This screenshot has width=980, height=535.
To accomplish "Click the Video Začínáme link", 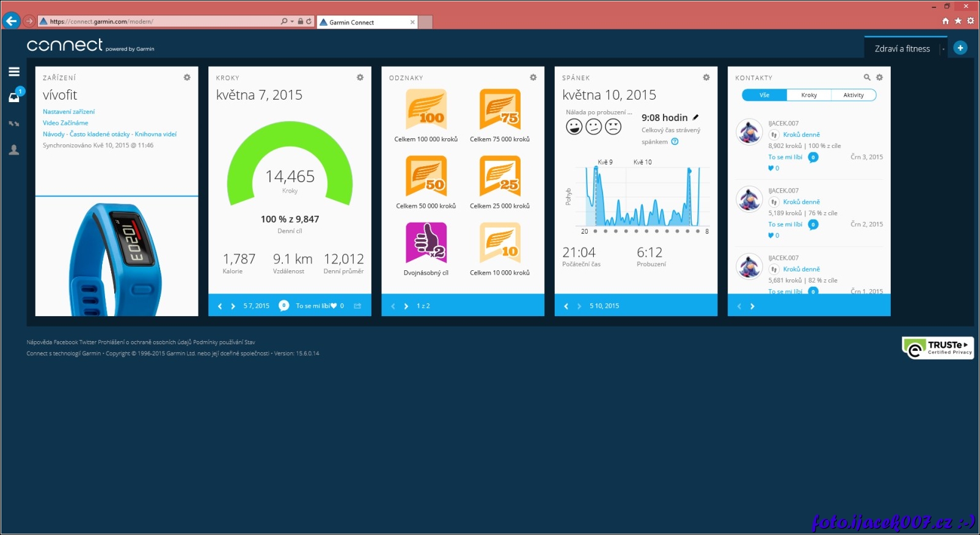I will (65, 123).
